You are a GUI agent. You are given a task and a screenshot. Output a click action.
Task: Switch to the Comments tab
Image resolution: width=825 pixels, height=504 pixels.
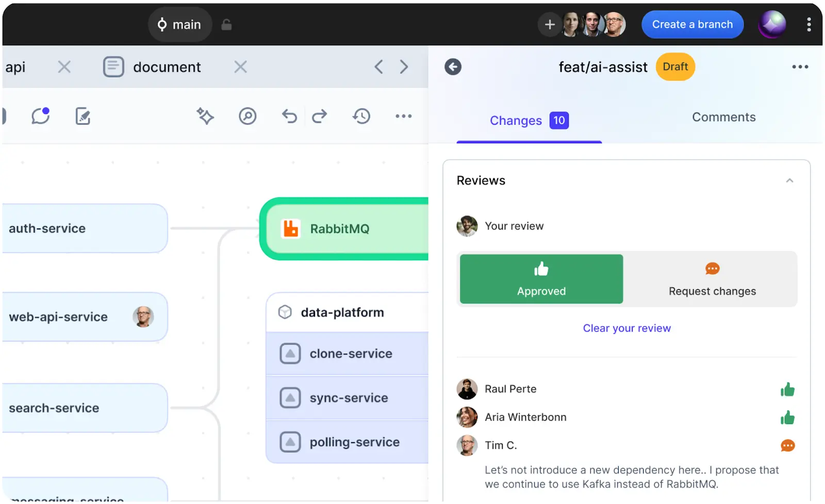coord(723,117)
